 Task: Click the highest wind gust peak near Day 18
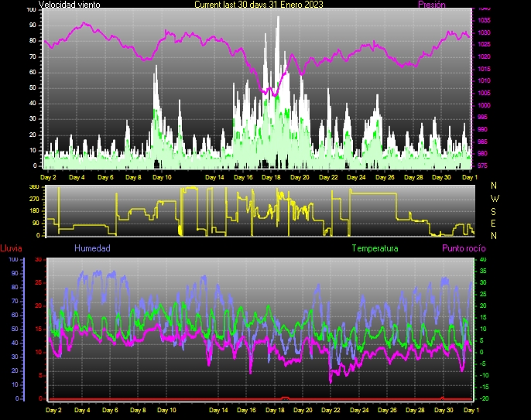tap(279, 18)
